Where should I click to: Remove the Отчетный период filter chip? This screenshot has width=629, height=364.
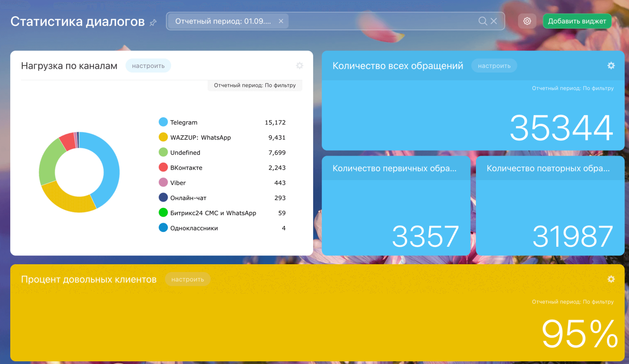(281, 21)
